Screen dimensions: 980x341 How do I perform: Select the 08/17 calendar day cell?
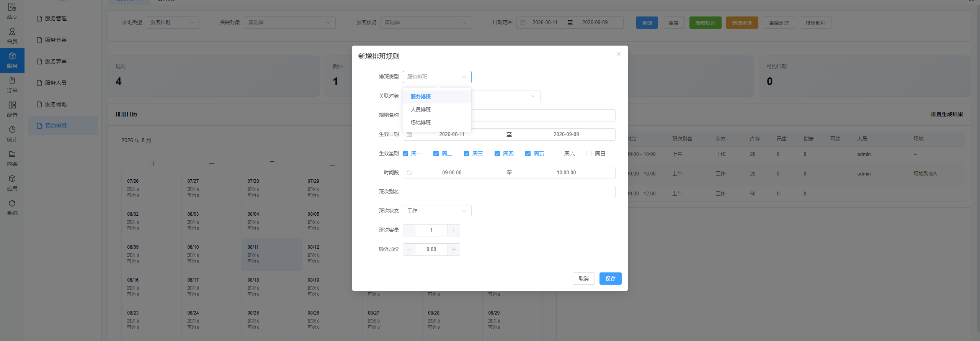(212, 288)
